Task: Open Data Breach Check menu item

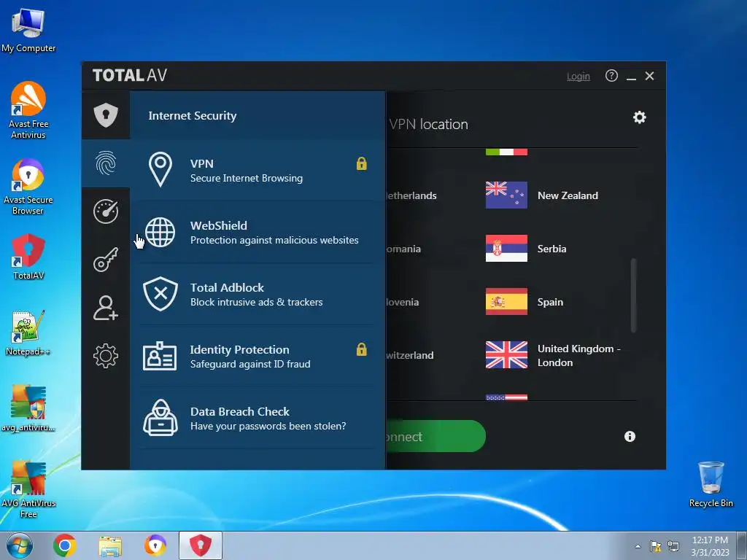Action: pos(258,418)
